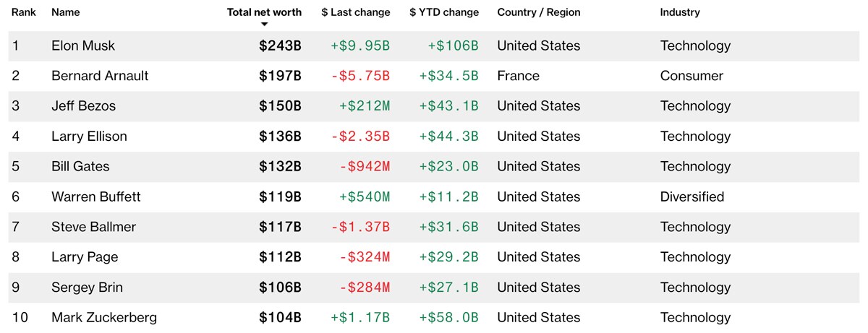This screenshot has height=333, width=868.
Task: Sort by Total net worth column header
Action: pos(264,12)
